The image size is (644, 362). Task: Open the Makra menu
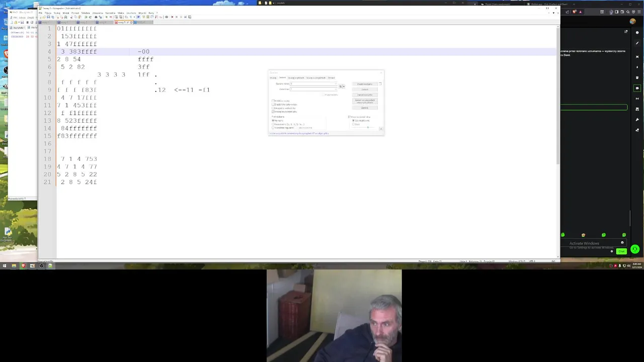(121, 13)
